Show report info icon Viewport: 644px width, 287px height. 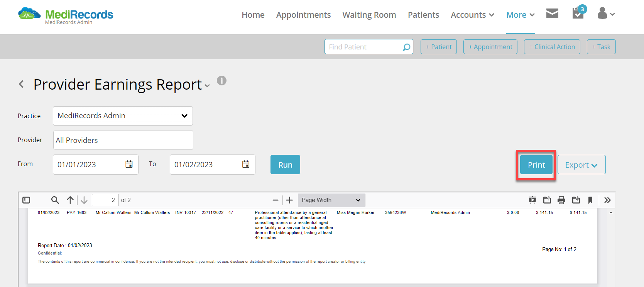pyautogui.click(x=221, y=80)
